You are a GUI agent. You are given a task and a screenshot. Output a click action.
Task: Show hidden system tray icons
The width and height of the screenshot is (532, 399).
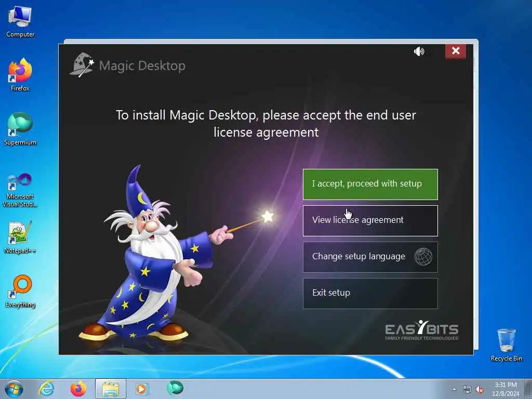click(454, 390)
